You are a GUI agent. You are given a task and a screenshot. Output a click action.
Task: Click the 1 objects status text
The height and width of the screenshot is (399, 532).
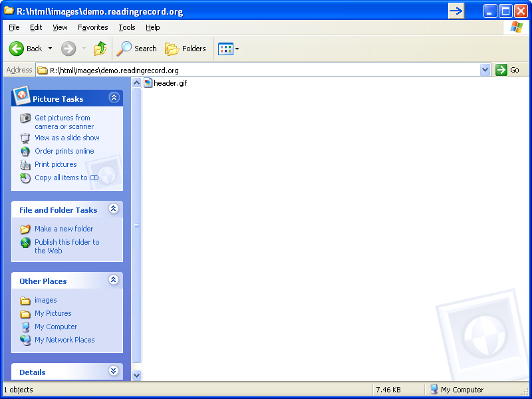[x=19, y=390]
